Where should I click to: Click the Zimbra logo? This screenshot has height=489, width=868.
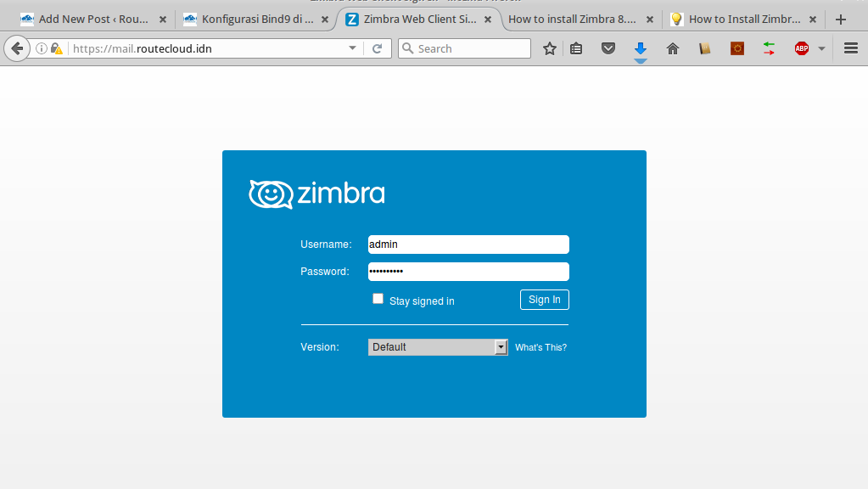316,194
